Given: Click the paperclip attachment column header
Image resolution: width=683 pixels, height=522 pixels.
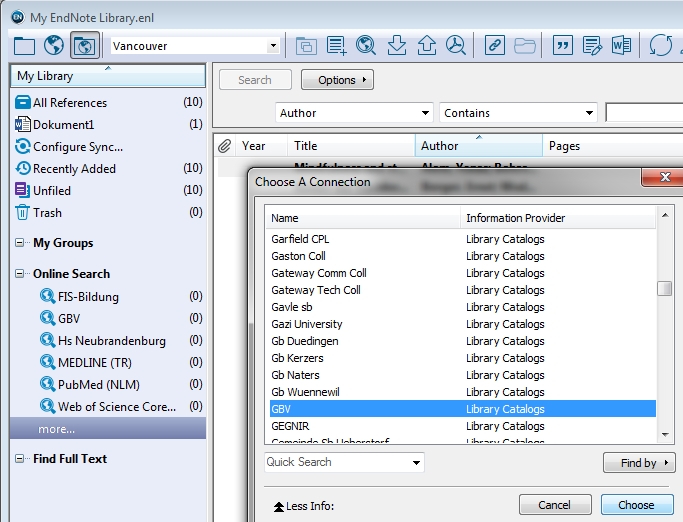Looking at the screenshot, I should click(224, 146).
